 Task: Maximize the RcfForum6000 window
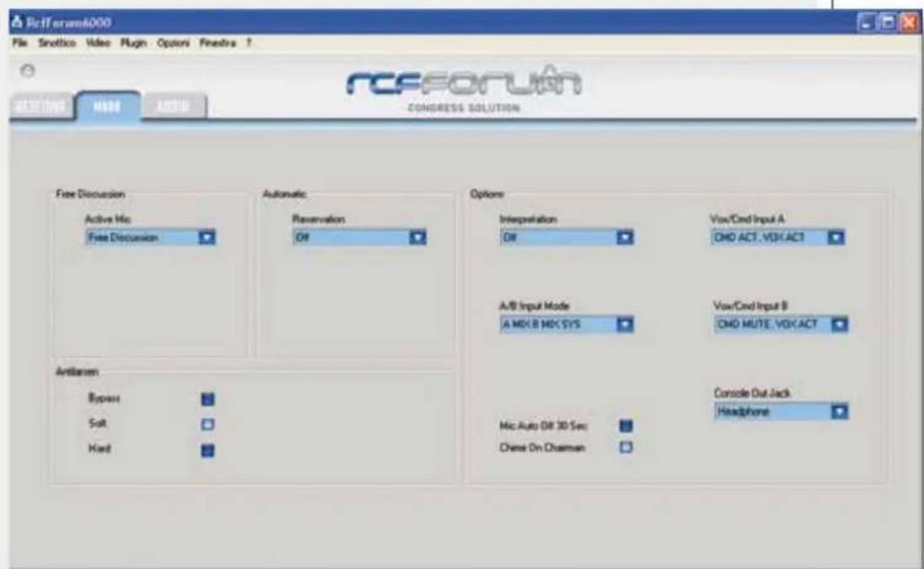(887, 23)
